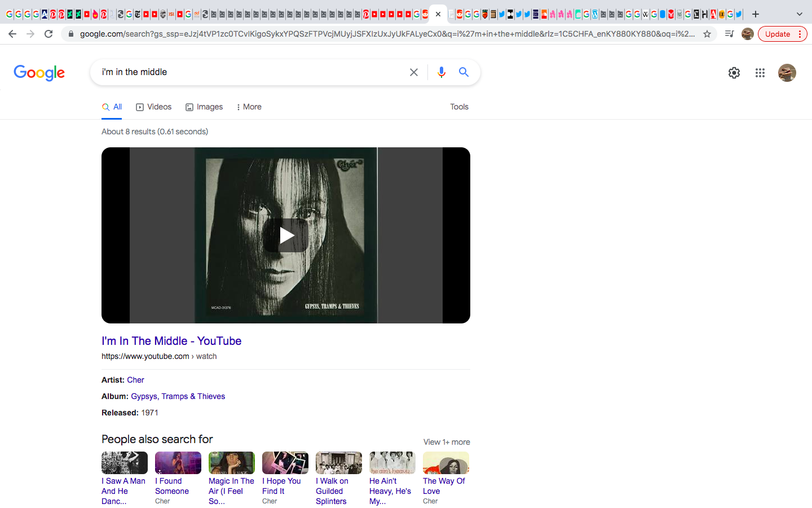Click the URL address bar

pos(387,34)
